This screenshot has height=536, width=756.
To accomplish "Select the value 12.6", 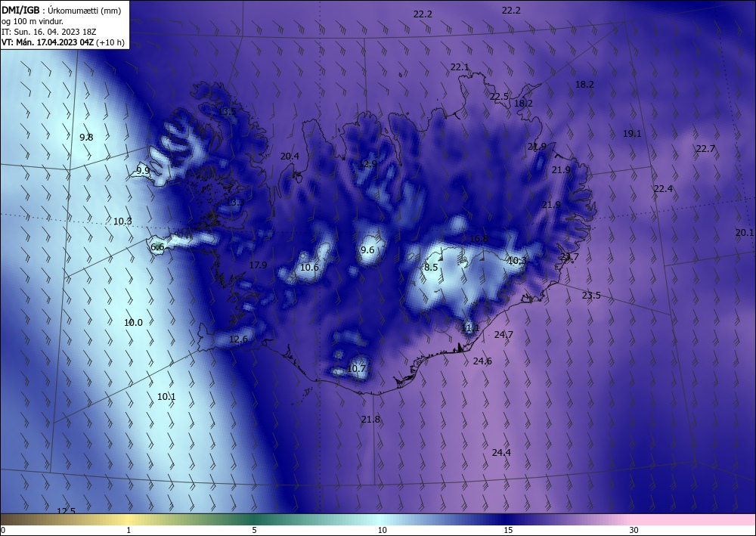I will pyautogui.click(x=238, y=339).
